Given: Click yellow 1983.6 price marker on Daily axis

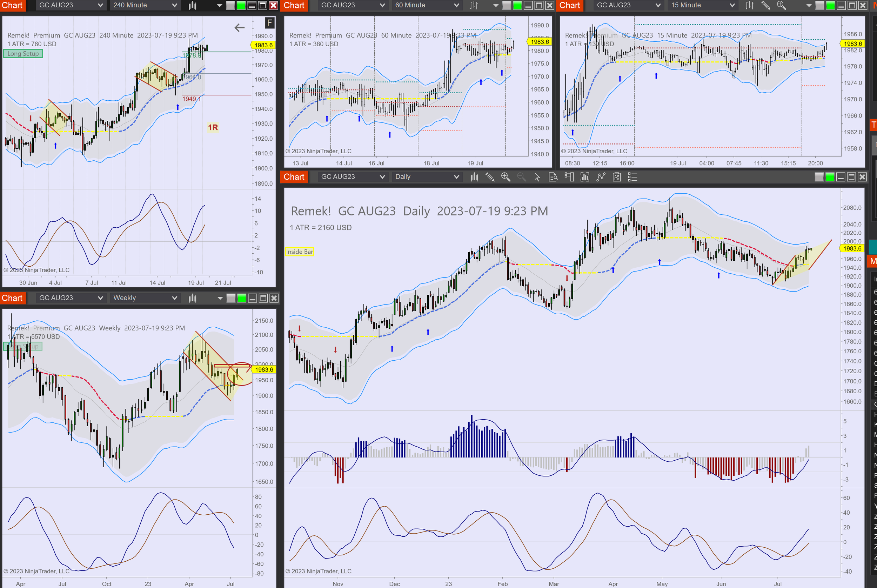Looking at the screenshot, I should pos(852,248).
